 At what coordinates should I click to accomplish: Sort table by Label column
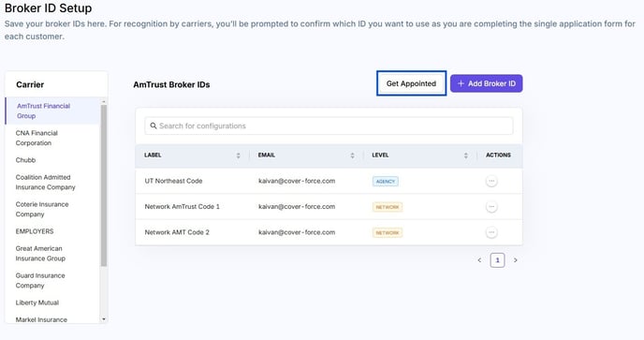pos(238,155)
